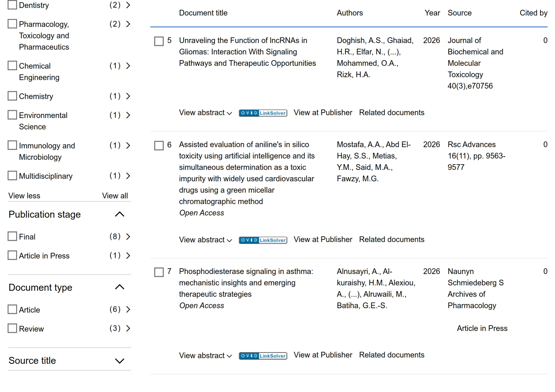Tick the Final publication stage checkbox

12,236
